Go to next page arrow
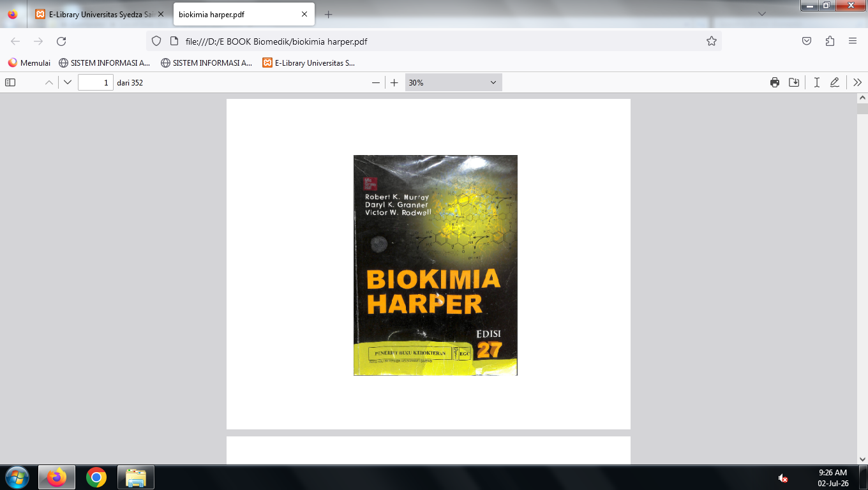The image size is (868, 490). coord(68,82)
